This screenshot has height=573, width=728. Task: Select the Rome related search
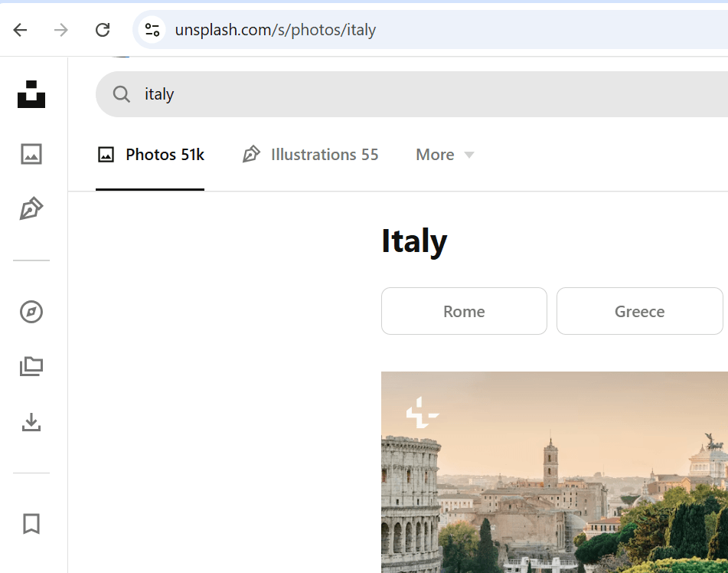pyautogui.click(x=464, y=311)
